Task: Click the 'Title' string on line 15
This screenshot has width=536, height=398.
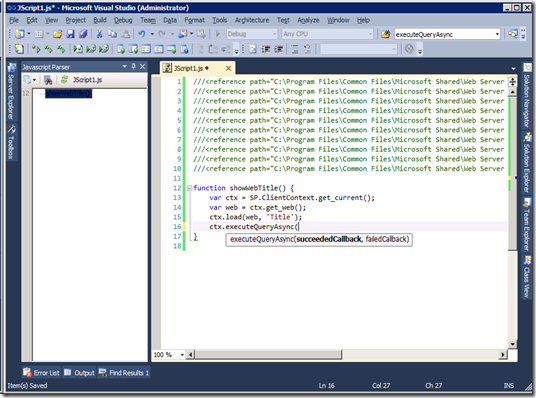Action: click(x=280, y=217)
